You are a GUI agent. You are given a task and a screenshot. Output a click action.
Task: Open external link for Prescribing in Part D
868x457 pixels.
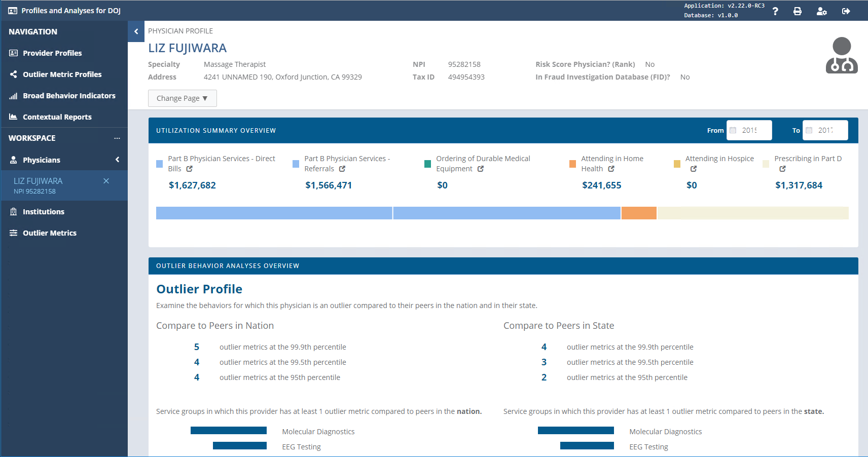click(x=783, y=169)
